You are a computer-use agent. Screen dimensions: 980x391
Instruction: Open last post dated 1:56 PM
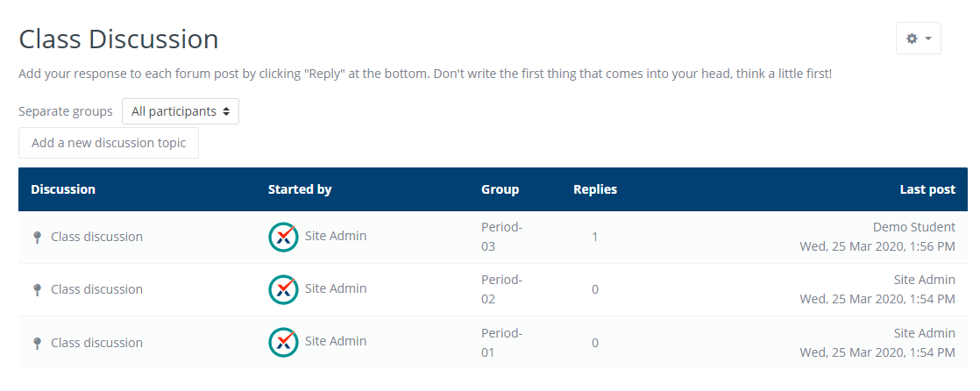877,246
